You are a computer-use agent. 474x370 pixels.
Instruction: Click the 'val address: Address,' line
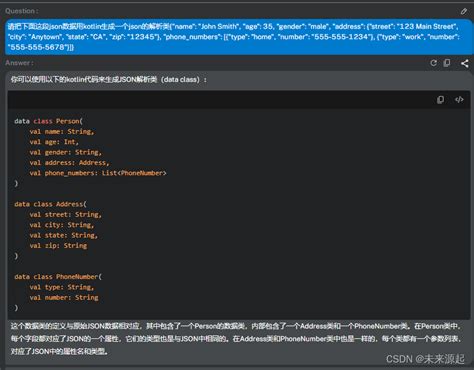coord(69,163)
